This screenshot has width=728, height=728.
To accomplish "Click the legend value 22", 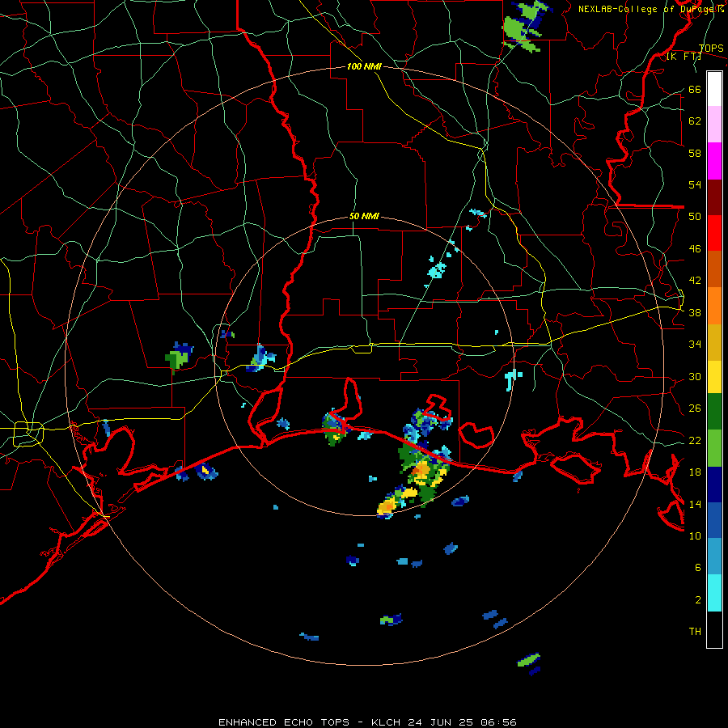I will point(695,441).
